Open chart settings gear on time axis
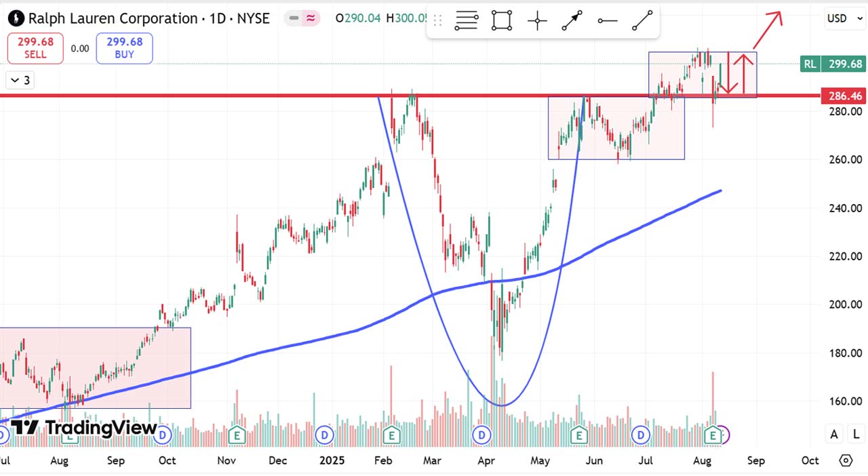868x476 pixels. point(846,460)
